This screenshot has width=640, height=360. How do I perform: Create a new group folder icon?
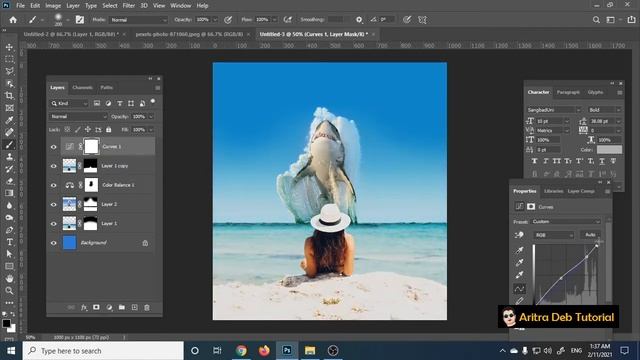click(122, 307)
